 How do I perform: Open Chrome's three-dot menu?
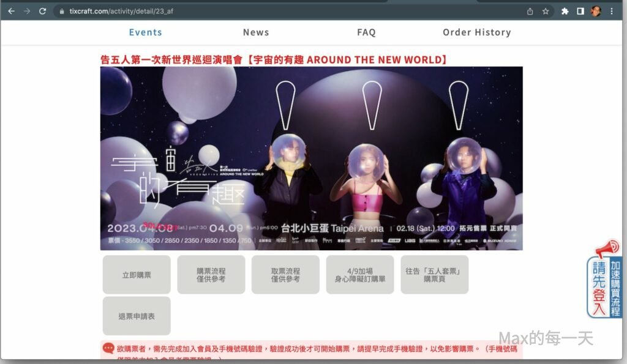[x=612, y=11]
